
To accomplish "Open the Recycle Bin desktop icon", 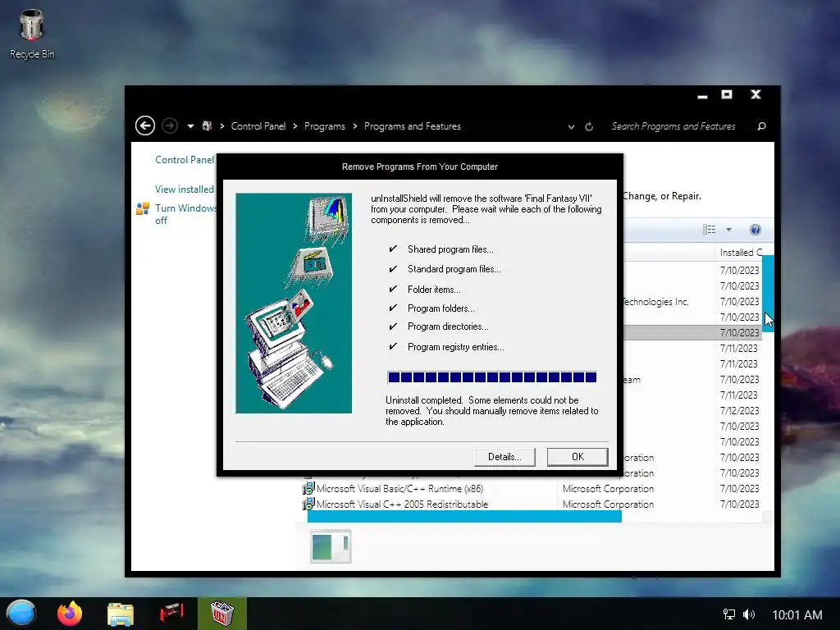I will click(32, 34).
